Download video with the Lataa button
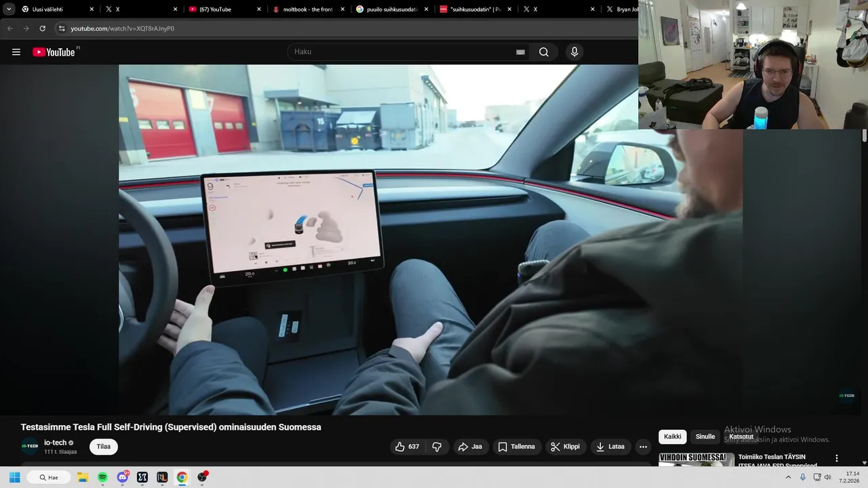 610,447
